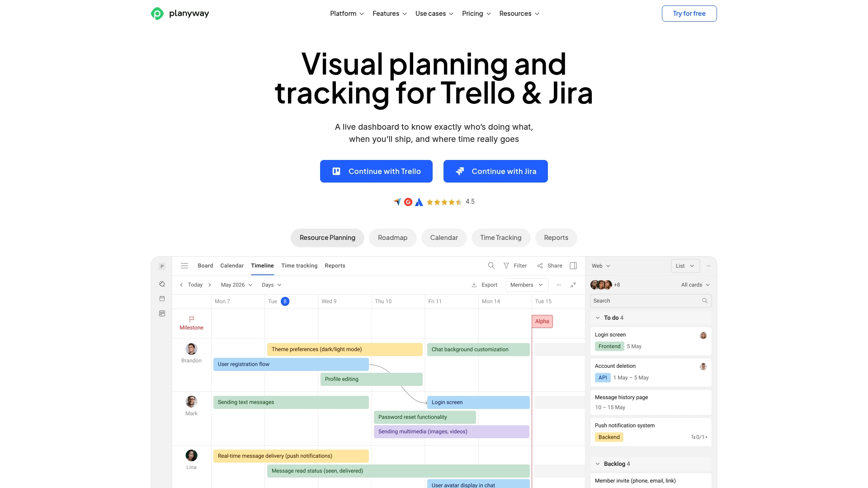Click Mark's avatar in timeline

point(192,402)
